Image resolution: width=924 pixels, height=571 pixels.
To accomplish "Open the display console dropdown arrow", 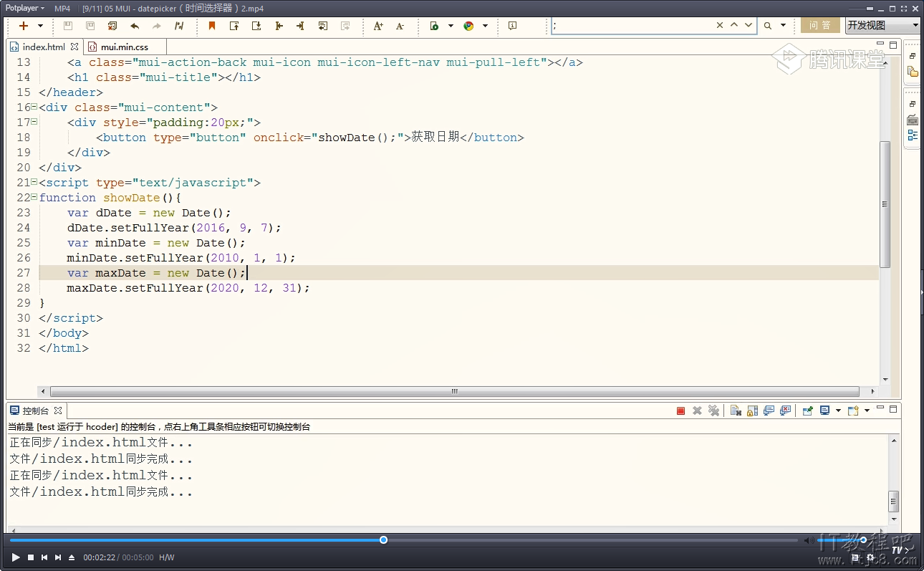I will [x=837, y=411].
